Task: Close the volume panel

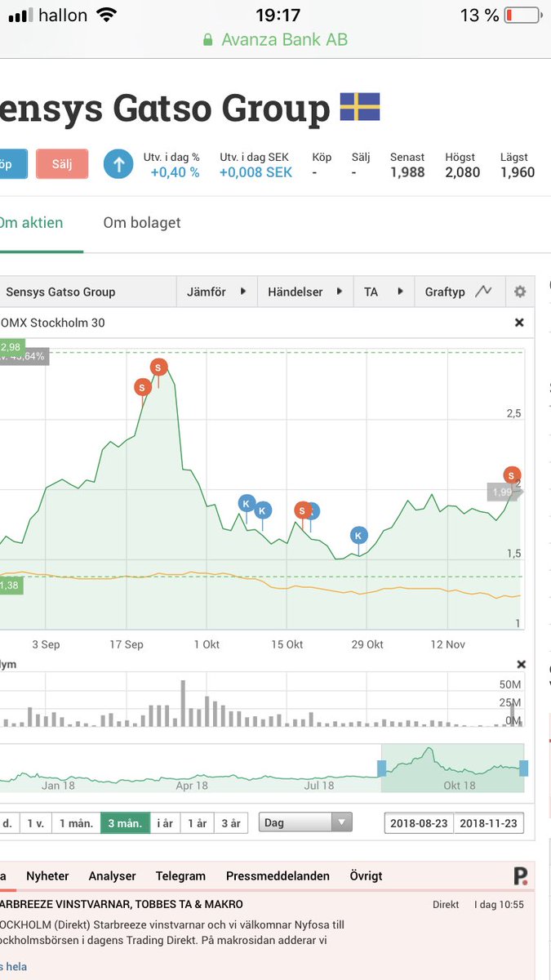Action: coord(522,665)
